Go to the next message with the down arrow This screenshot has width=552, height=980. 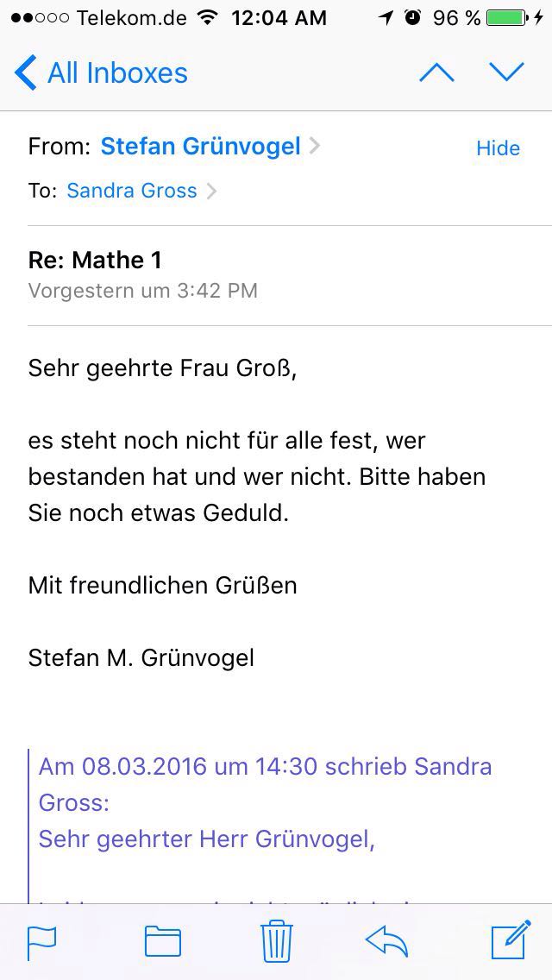click(x=507, y=72)
